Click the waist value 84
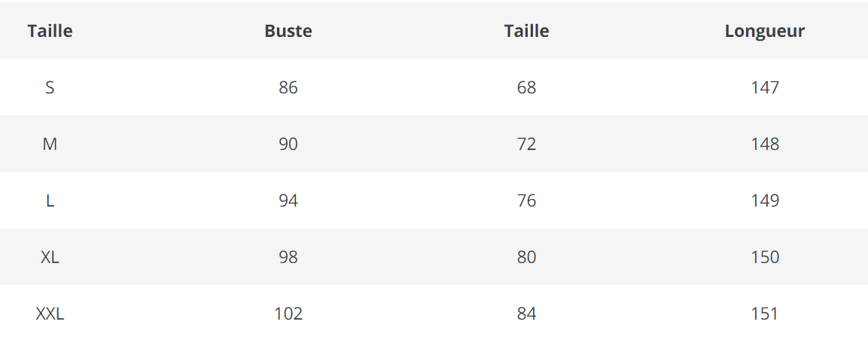 point(526,314)
